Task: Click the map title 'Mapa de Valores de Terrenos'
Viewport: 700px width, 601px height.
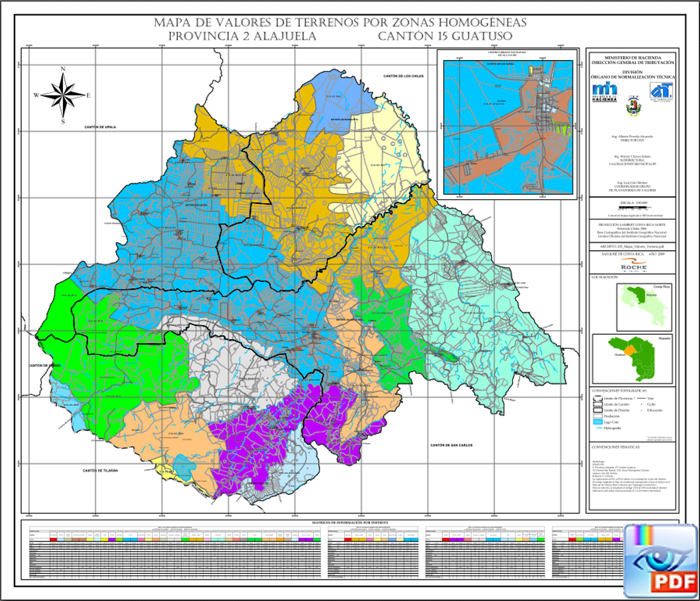Action: [340, 22]
